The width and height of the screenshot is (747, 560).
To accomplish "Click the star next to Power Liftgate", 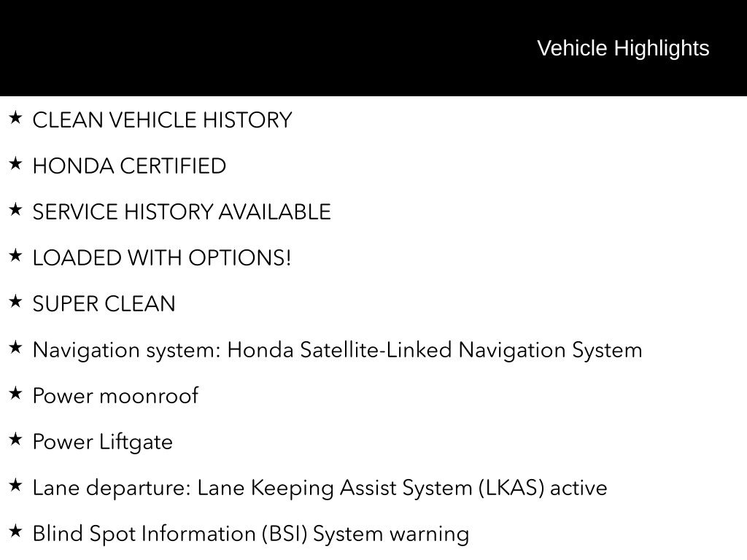I will (15, 440).
